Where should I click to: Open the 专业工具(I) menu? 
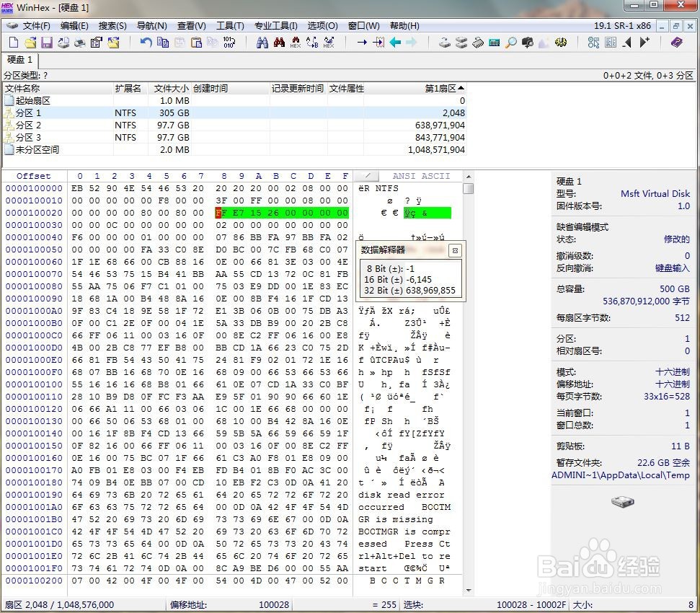(x=276, y=26)
